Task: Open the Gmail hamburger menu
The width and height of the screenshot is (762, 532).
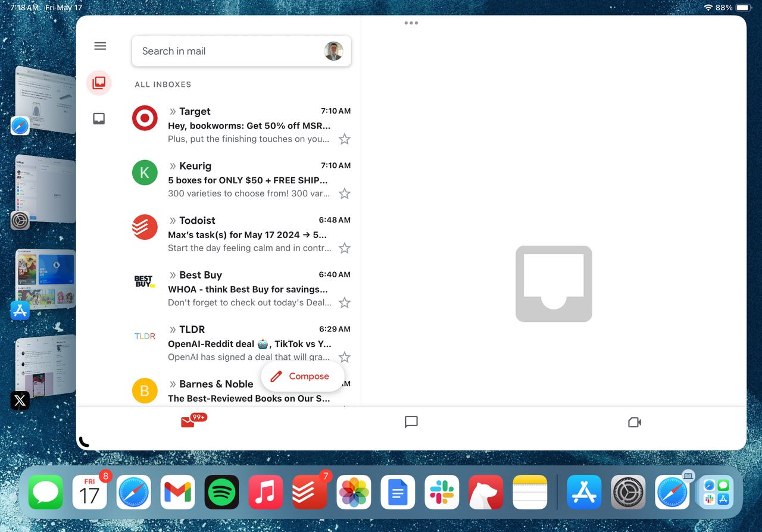Action: coord(100,46)
